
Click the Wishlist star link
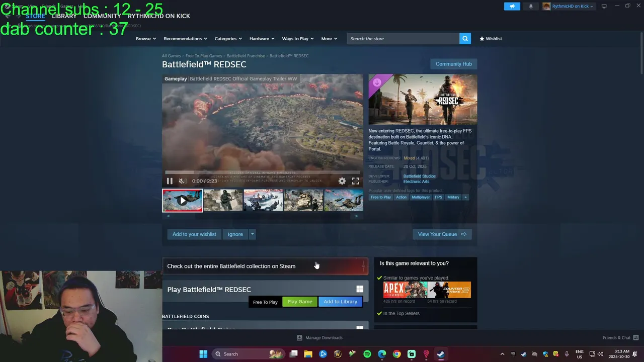491,38
